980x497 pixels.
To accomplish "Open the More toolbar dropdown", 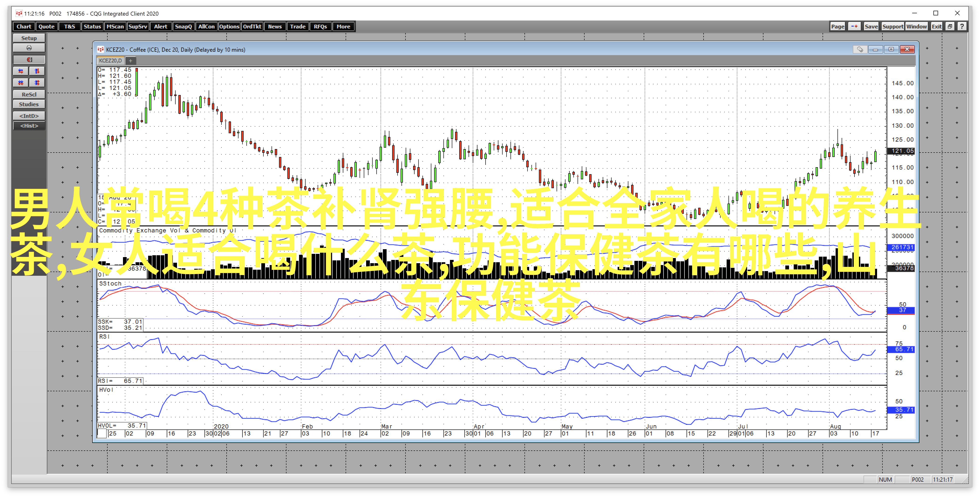I will pyautogui.click(x=343, y=26).
